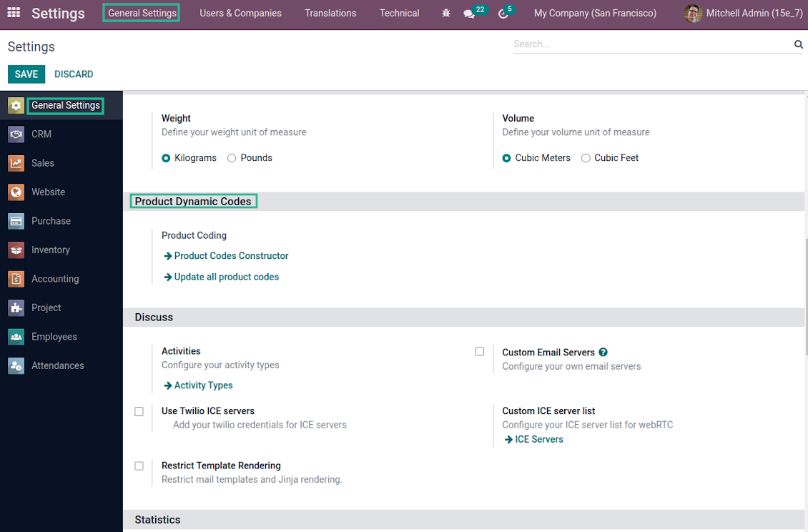Enable the Custom Email Servers checkbox
This screenshot has width=808, height=532.
480,352
